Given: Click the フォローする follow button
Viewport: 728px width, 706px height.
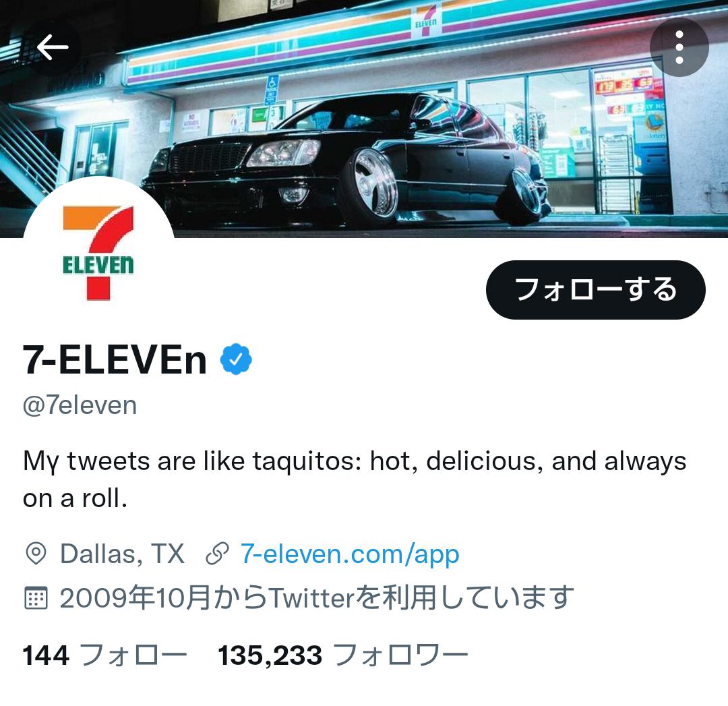Looking at the screenshot, I should click(596, 289).
